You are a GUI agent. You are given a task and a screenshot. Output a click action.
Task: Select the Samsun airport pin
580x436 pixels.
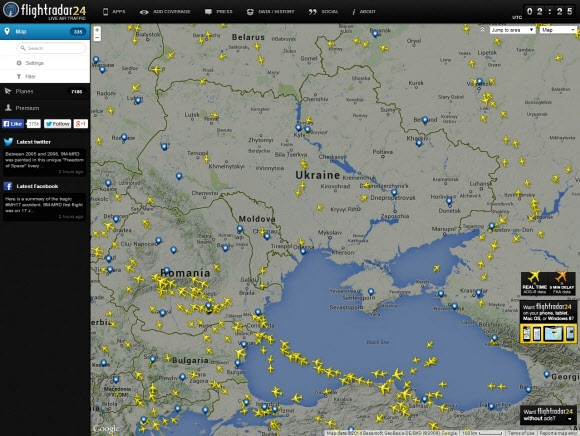(425, 399)
